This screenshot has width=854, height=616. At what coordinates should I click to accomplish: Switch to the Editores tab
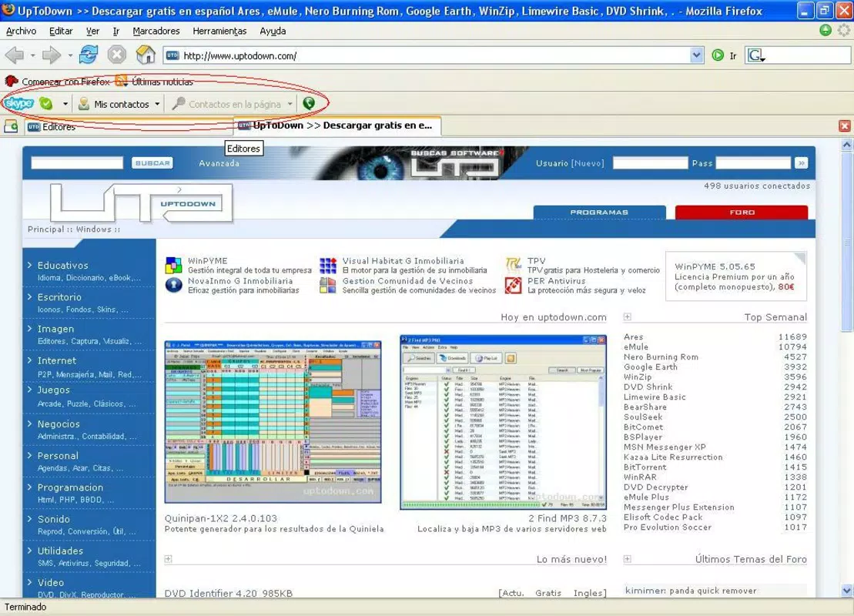[x=129, y=126]
